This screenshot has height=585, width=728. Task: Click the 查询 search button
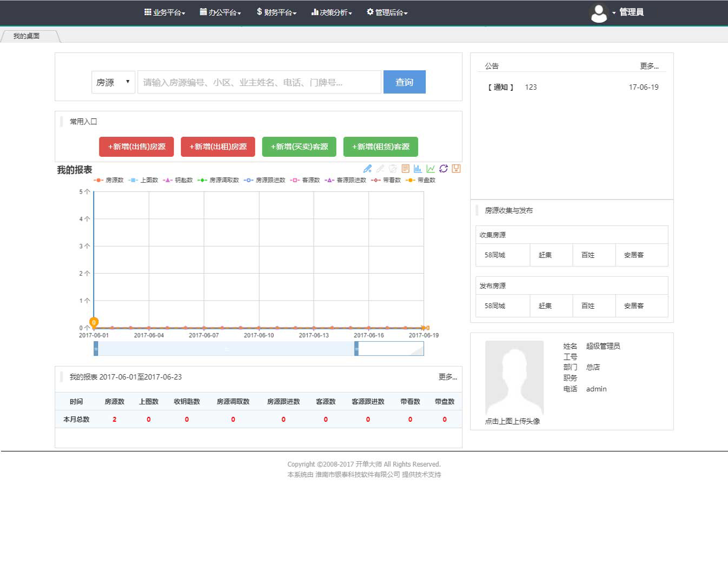pos(404,82)
